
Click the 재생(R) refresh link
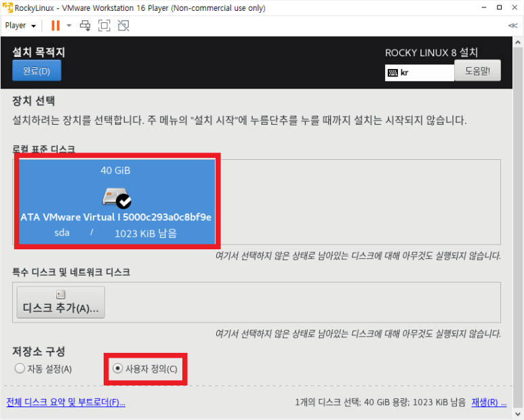tap(489, 402)
